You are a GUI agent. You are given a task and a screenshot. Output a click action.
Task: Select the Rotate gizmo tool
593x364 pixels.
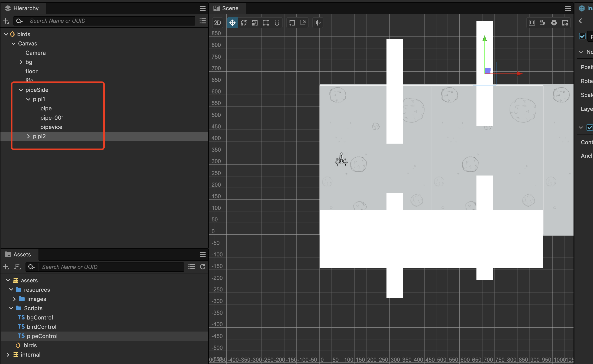pyautogui.click(x=244, y=23)
